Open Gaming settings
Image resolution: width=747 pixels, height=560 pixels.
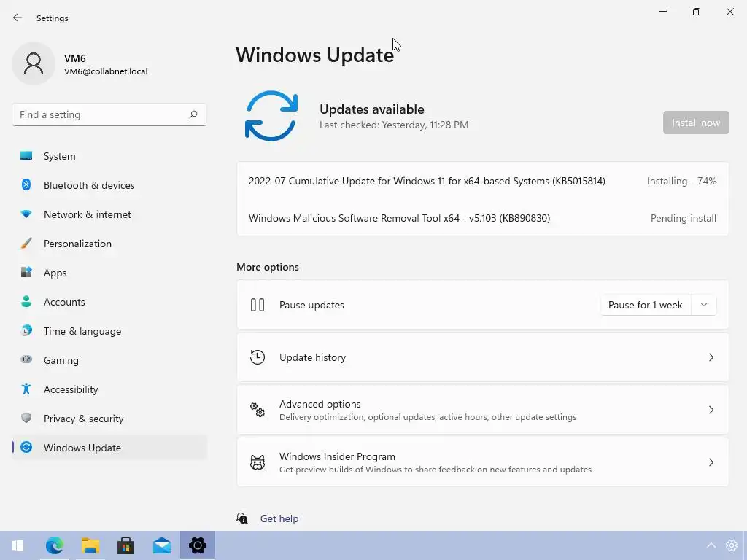click(x=109, y=360)
